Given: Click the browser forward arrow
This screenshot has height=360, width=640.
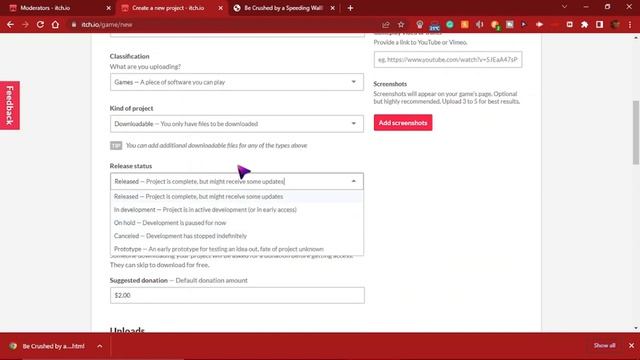Looking at the screenshot, I should [25, 24].
